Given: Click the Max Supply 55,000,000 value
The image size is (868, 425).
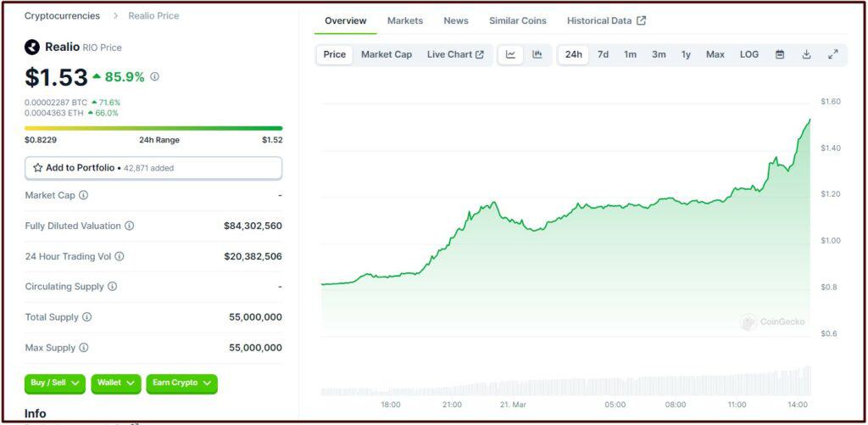Looking at the screenshot, I should point(255,348).
